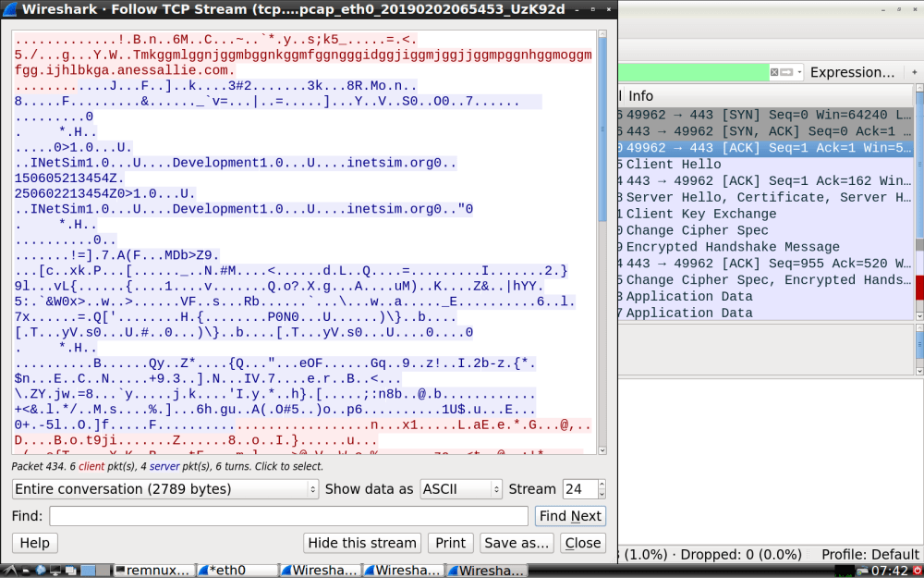
Task: Click the Print button
Action: point(451,543)
